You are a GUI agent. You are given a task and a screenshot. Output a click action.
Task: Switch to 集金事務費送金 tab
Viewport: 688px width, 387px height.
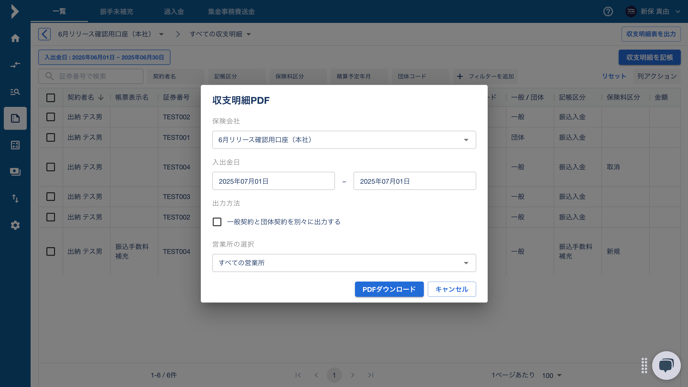coord(231,12)
